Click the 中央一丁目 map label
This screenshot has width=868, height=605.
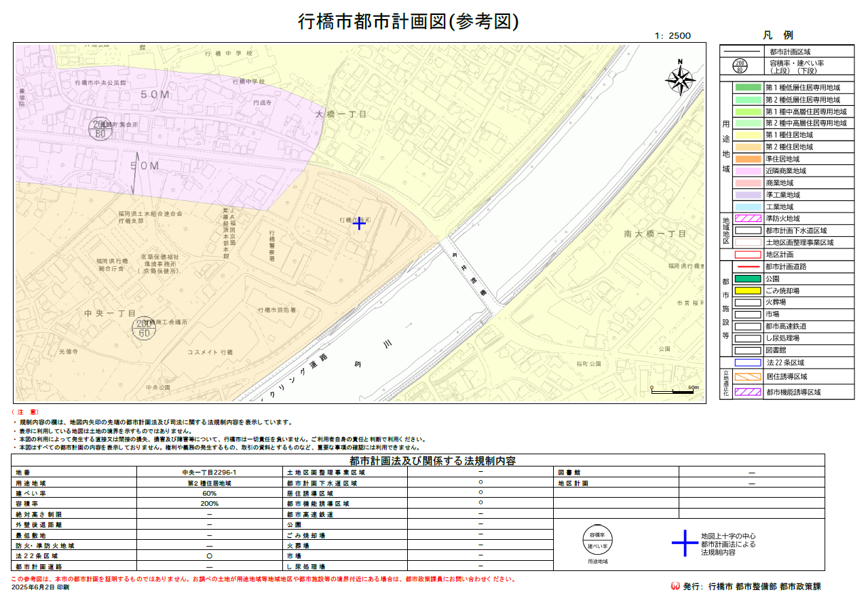click(110, 313)
